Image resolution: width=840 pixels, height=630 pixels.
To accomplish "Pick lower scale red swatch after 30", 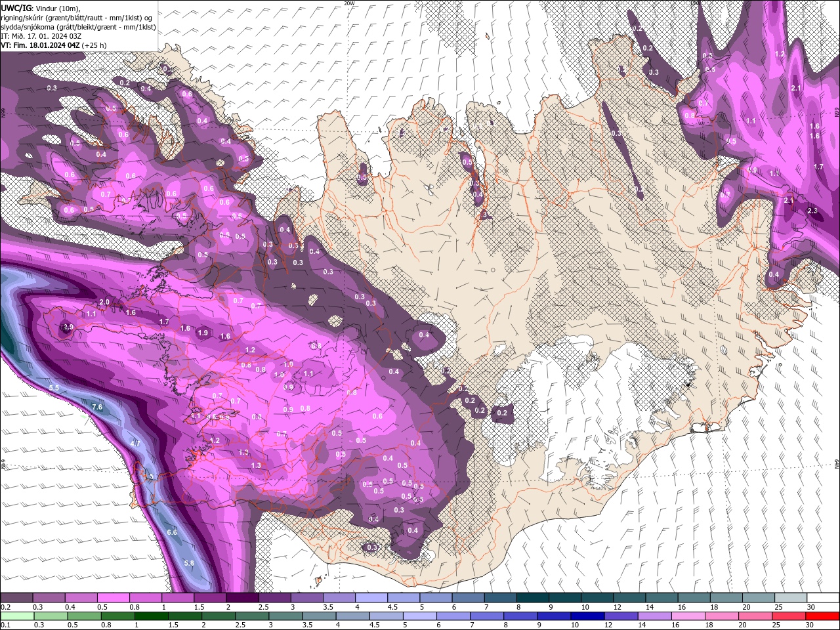I will tap(822, 616).
